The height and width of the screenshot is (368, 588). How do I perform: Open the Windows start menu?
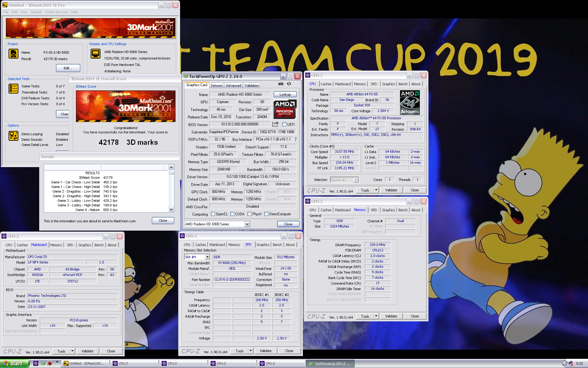coord(15,363)
